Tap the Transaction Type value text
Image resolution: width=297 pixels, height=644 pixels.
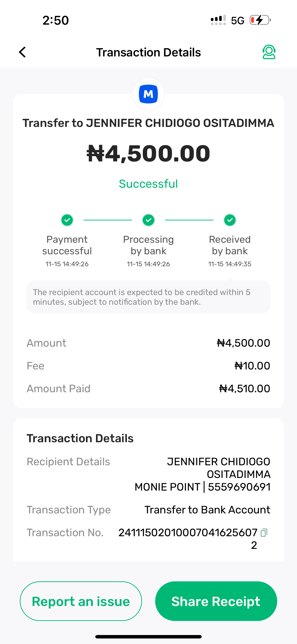pyautogui.click(x=207, y=510)
